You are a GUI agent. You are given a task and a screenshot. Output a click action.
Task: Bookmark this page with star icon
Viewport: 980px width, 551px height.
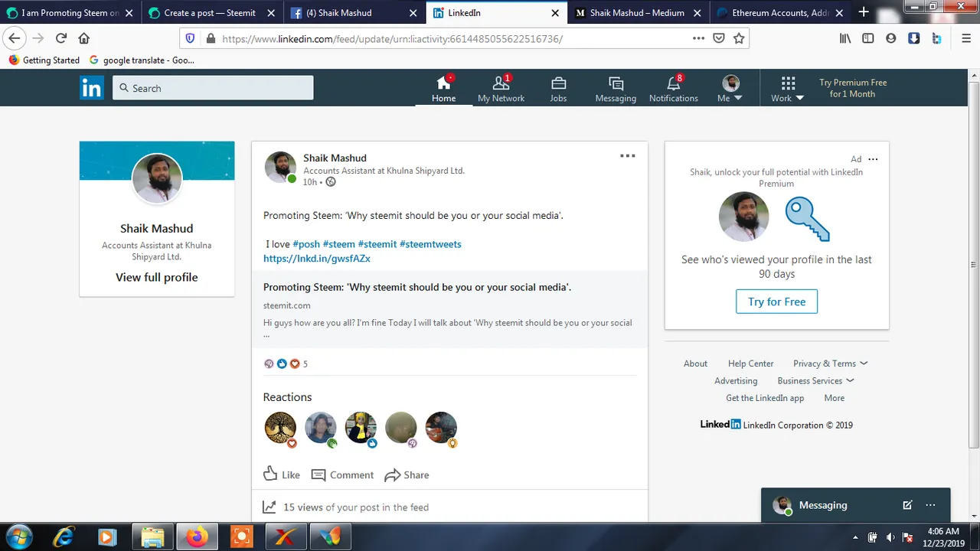coord(739,38)
